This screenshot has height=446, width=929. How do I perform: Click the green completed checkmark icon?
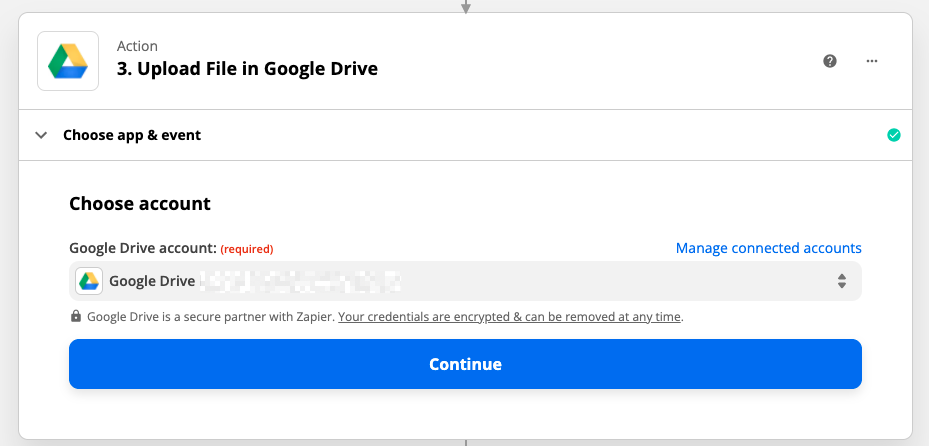pyautogui.click(x=893, y=135)
